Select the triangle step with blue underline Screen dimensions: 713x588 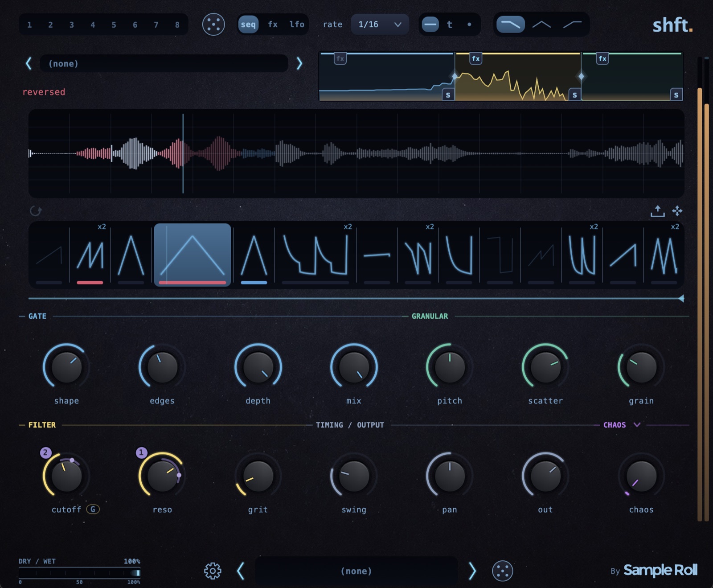[254, 255]
